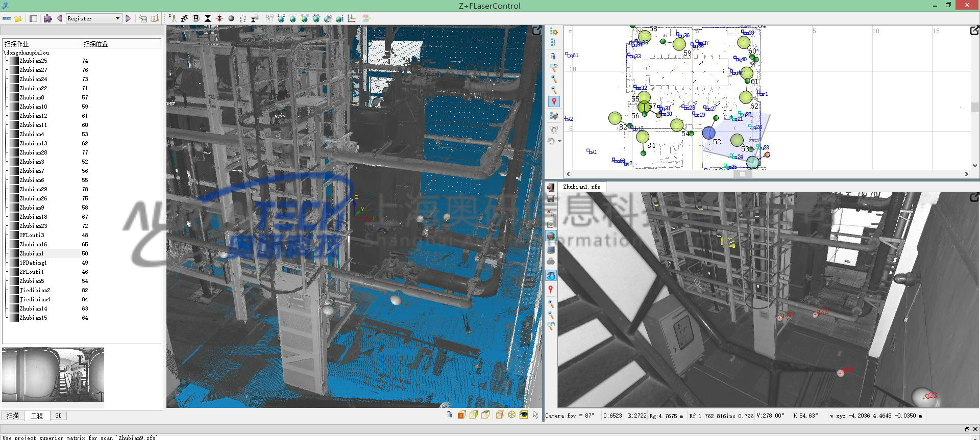Zoom out on the scan map view
980x440 pixels.
(x=554, y=90)
